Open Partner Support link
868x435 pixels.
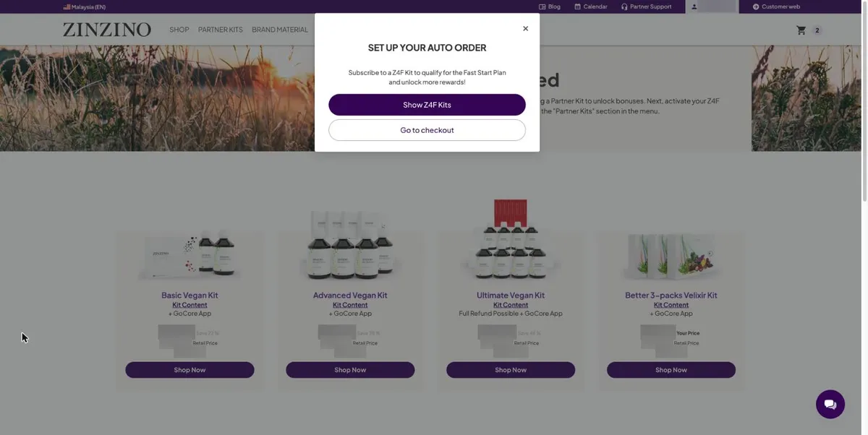coord(646,7)
